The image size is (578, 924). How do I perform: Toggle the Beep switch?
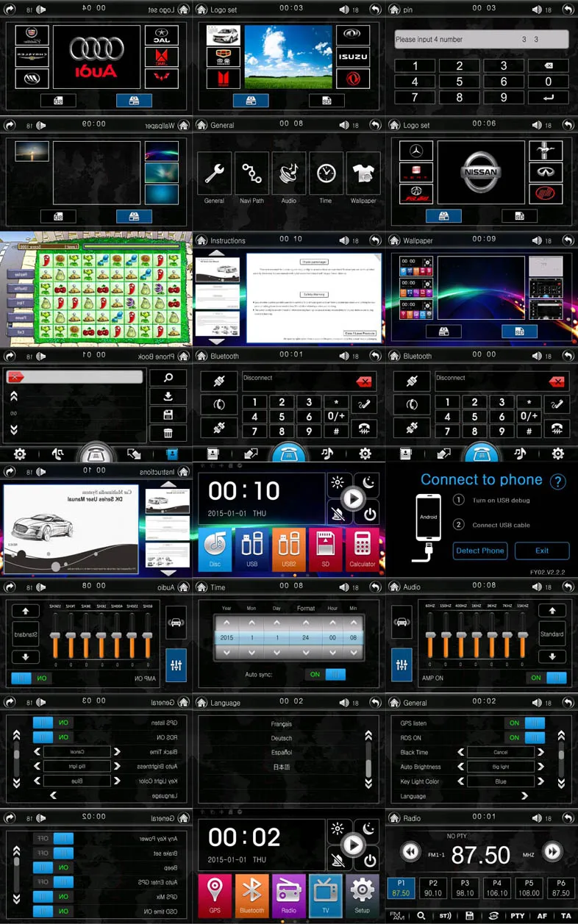click(54, 867)
